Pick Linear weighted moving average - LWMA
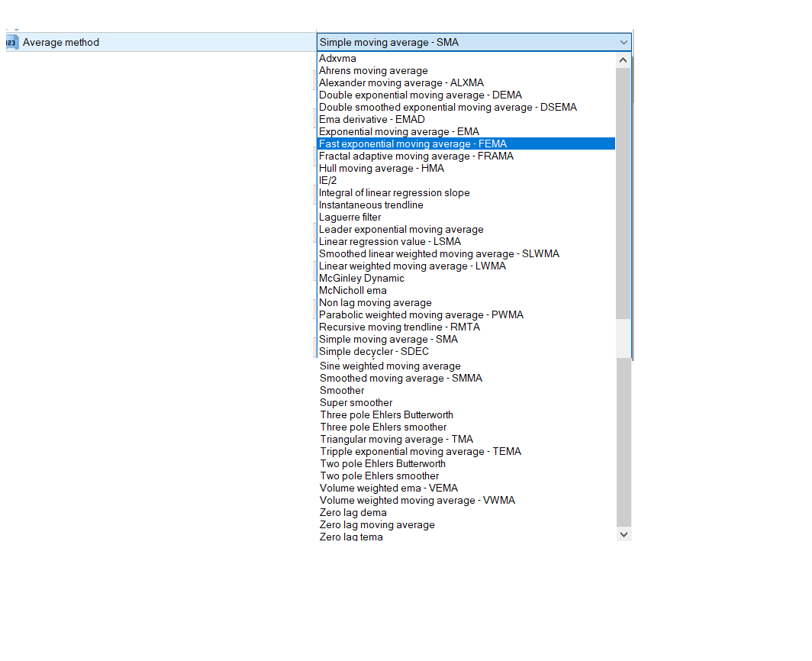The width and height of the screenshot is (812, 661). (x=413, y=266)
